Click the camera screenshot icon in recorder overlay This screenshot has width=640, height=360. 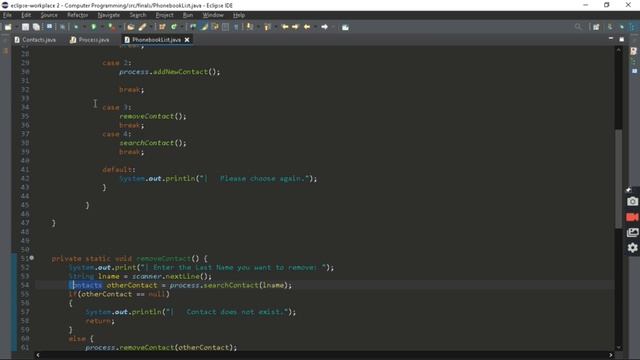[x=632, y=202]
